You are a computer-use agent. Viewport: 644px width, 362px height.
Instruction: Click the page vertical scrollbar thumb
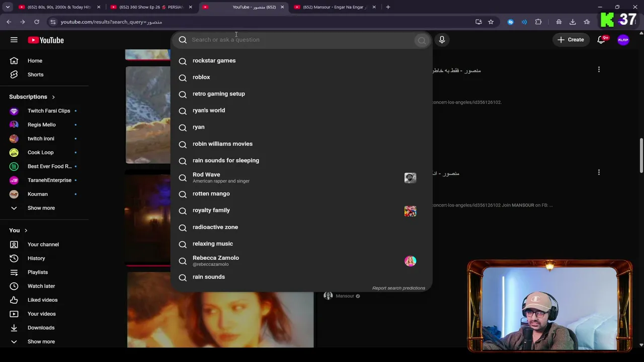(641, 156)
